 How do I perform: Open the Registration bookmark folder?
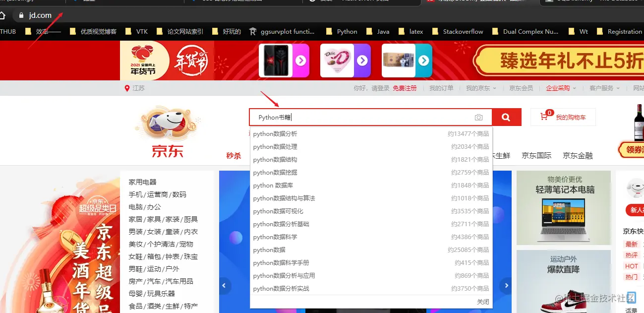619,32
